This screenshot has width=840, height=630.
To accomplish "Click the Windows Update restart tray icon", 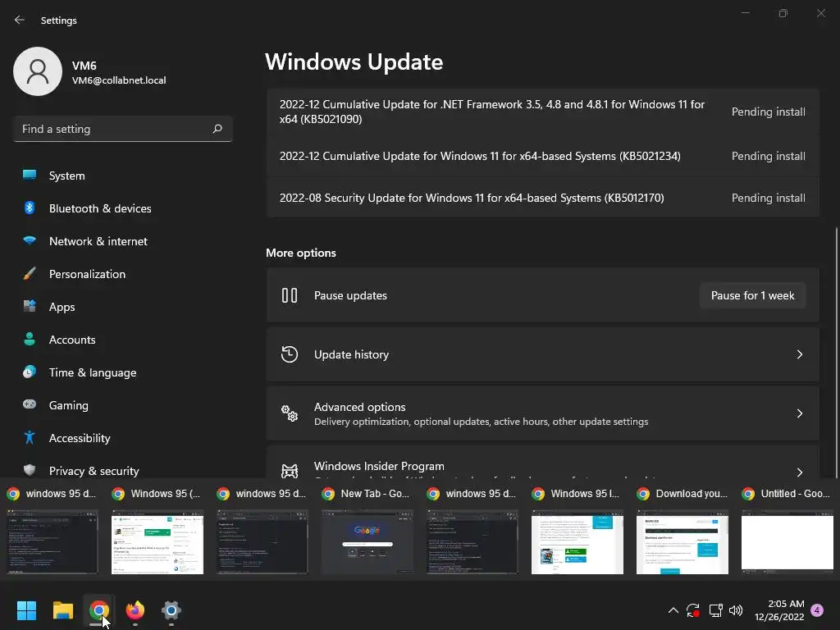I will (x=692, y=610).
